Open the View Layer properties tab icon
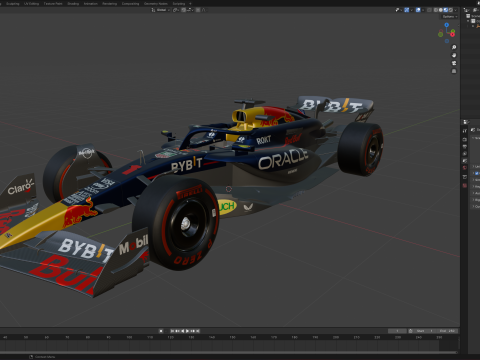This screenshot has width=480, height=360. [x=465, y=154]
